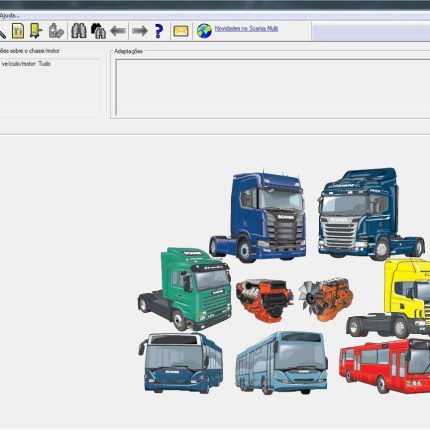Click the grey bottle and tag icon
The image size is (430, 430).
coord(56,31)
